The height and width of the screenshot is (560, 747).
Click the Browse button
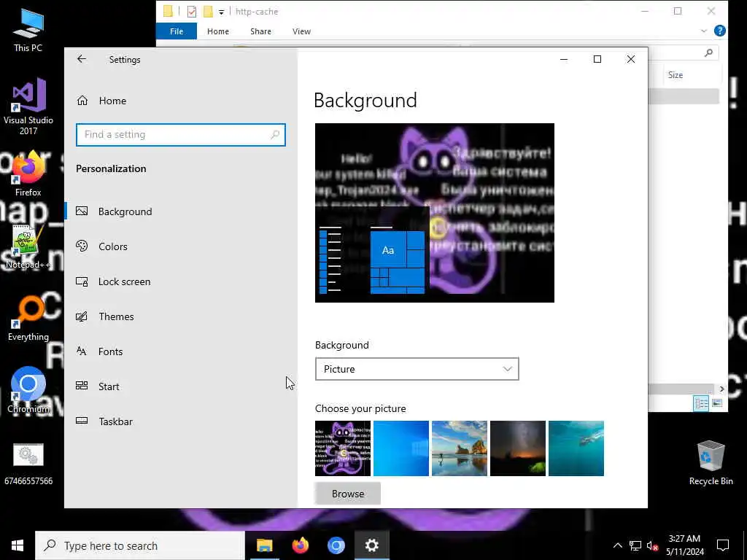(x=348, y=494)
